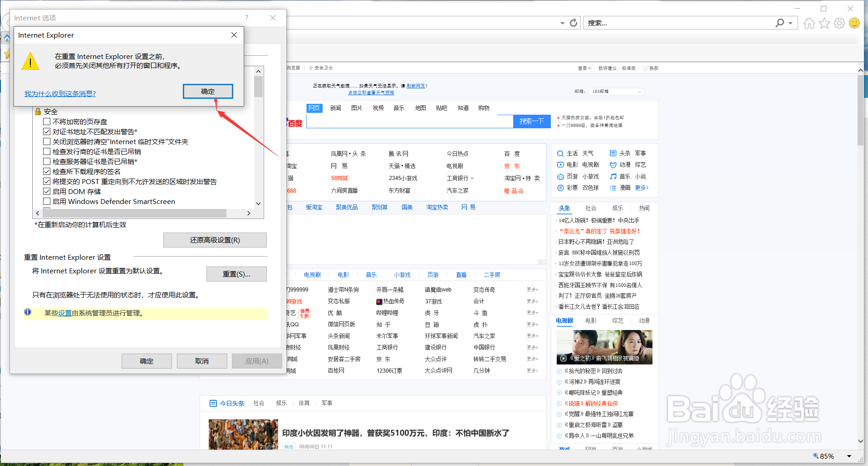Viewport: 868px width, 466px height.
Task: Open the 设置 link in info bar
Action: click(x=65, y=313)
